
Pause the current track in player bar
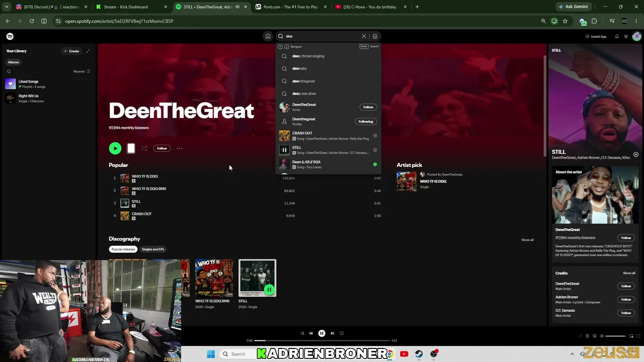321,333
